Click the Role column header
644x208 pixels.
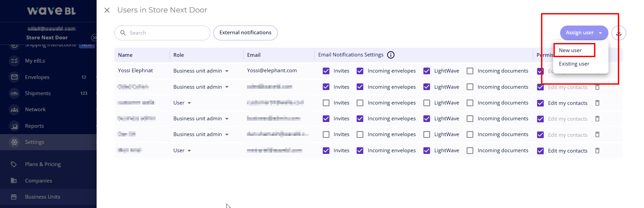178,55
